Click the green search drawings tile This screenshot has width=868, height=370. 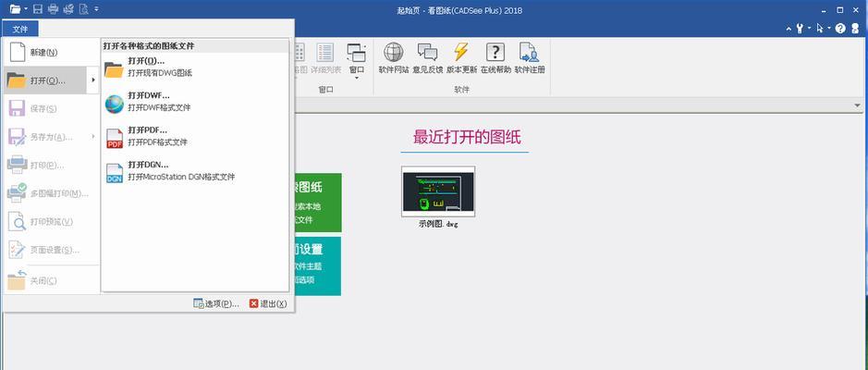317,203
